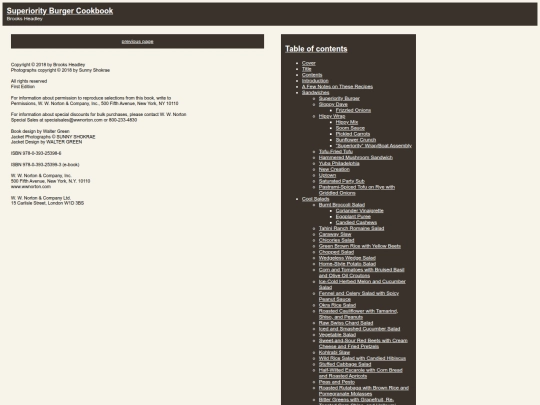Viewport: 540px width, 405px height.
Task: Open the Eggplant Puree recipe
Action: coord(353,216)
